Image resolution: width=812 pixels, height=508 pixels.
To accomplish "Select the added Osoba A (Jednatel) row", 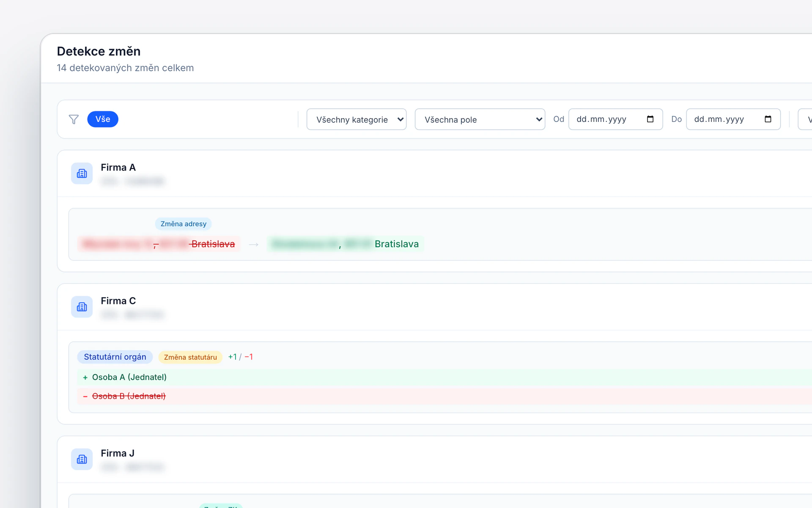I will (x=444, y=377).
